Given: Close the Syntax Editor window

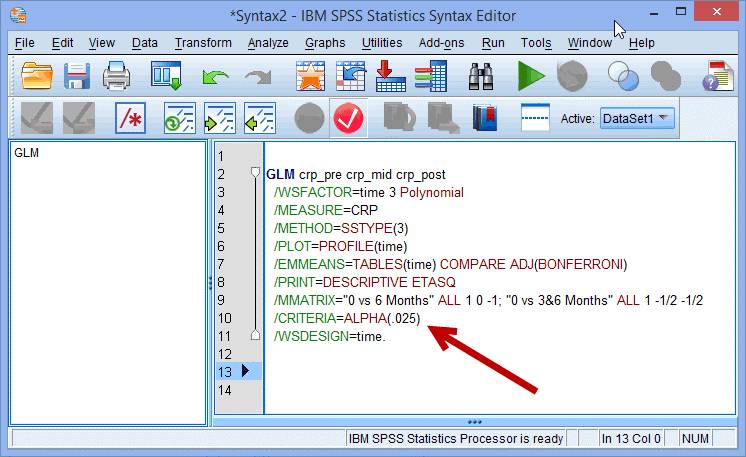Looking at the screenshot, I should pyautogui.click(x=717, y=11).
